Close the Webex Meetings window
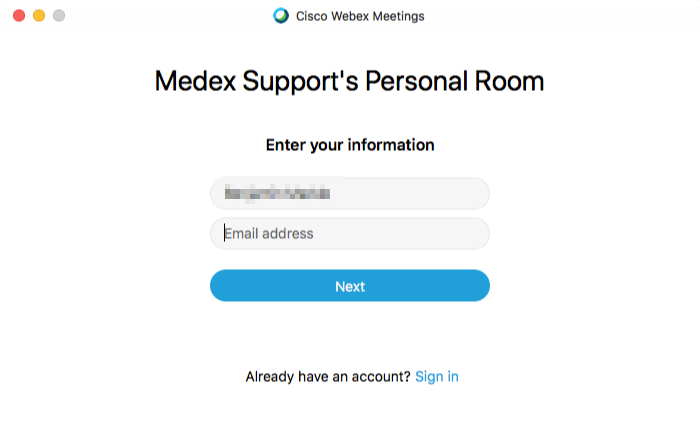This screenshot has height=422, width=700. (19, 16)
